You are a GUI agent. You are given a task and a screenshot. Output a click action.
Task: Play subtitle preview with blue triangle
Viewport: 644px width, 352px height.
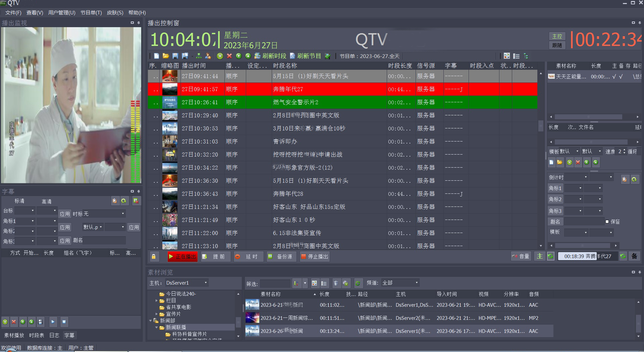tap(53, 322)
